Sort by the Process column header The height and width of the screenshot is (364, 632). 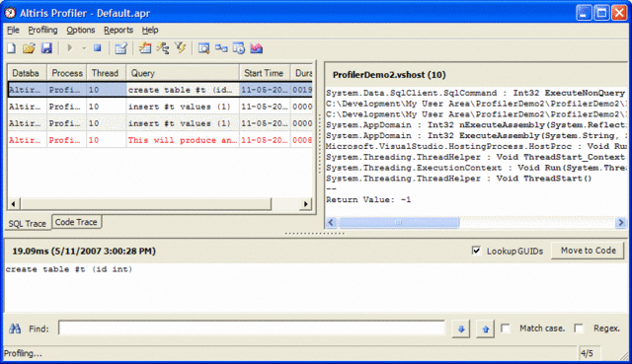[66, 73]
